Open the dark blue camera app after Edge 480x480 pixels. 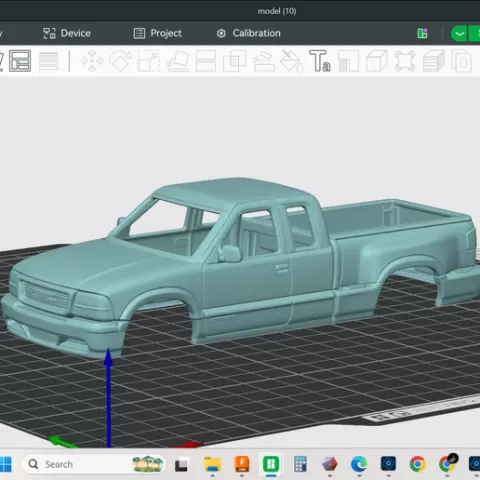pos(388,464)
